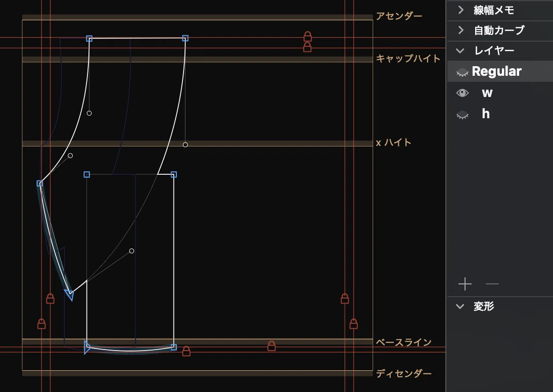Click the ベースライン metric label
The image size is (553, 392).
click(x=403, y=342)
